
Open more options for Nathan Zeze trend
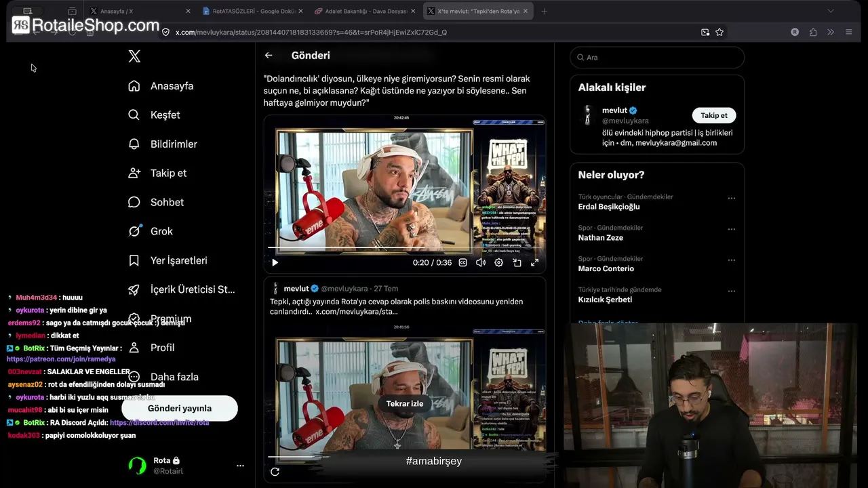click(732, 230)
